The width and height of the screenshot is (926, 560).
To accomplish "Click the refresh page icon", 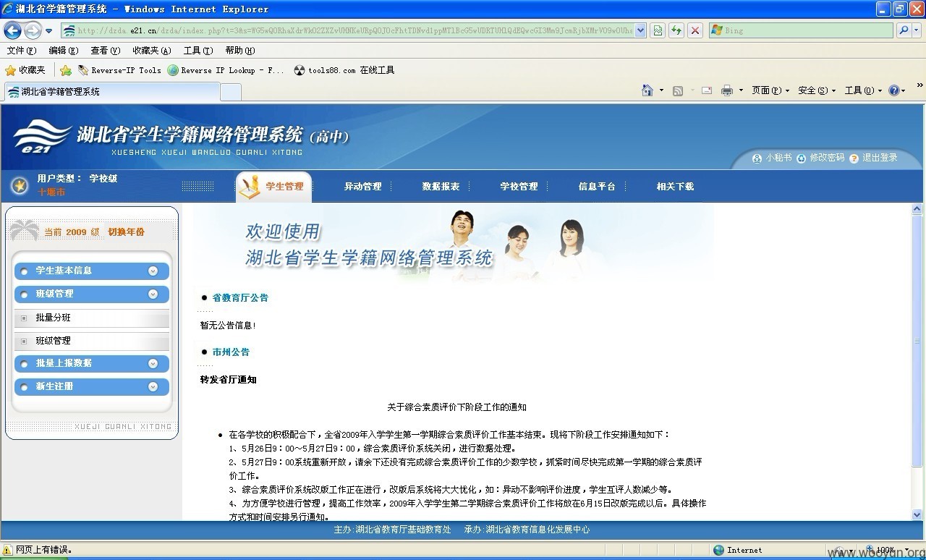I will (676, 30).
